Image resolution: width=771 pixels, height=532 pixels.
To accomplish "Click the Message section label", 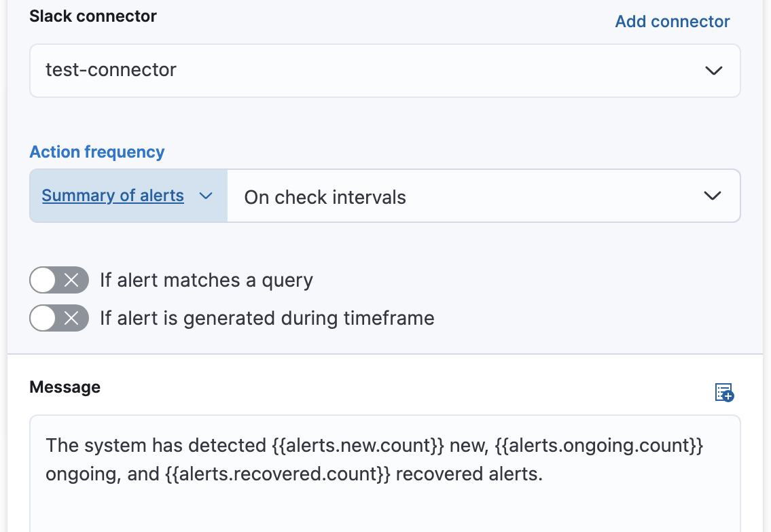I will click(65, 387).
